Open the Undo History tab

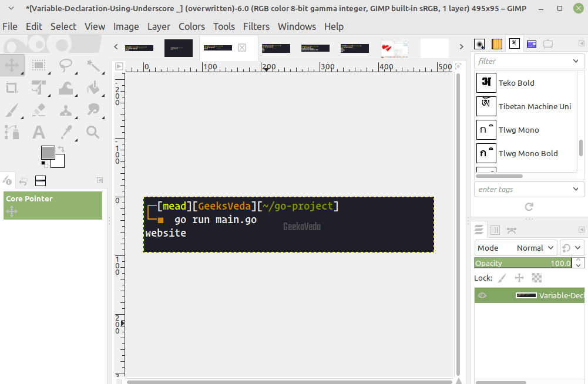click(x=23, y=181)
